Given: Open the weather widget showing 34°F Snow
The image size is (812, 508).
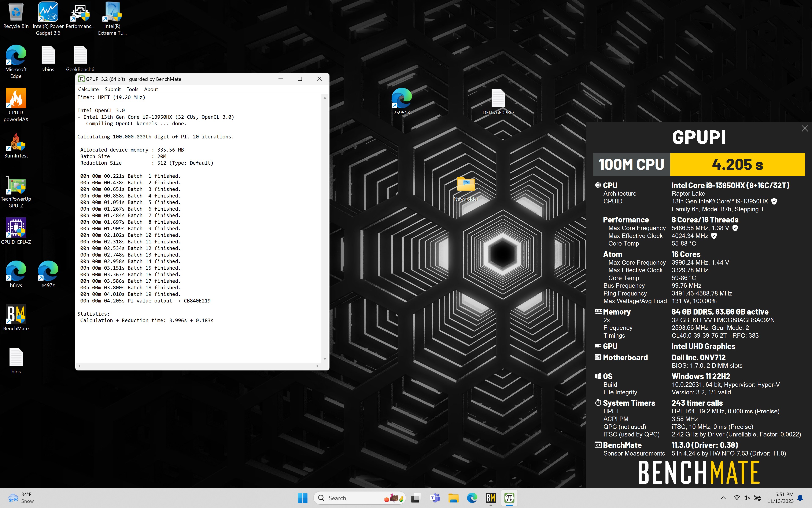Looking at the screenshot, I should (x=21, y=498).
